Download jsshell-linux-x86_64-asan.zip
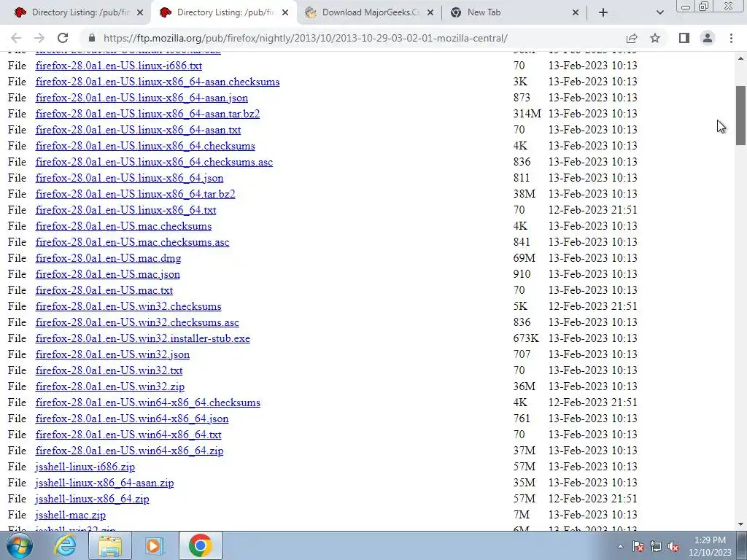Viewport: 747px width, 560px height. click(x=104, y=483)
